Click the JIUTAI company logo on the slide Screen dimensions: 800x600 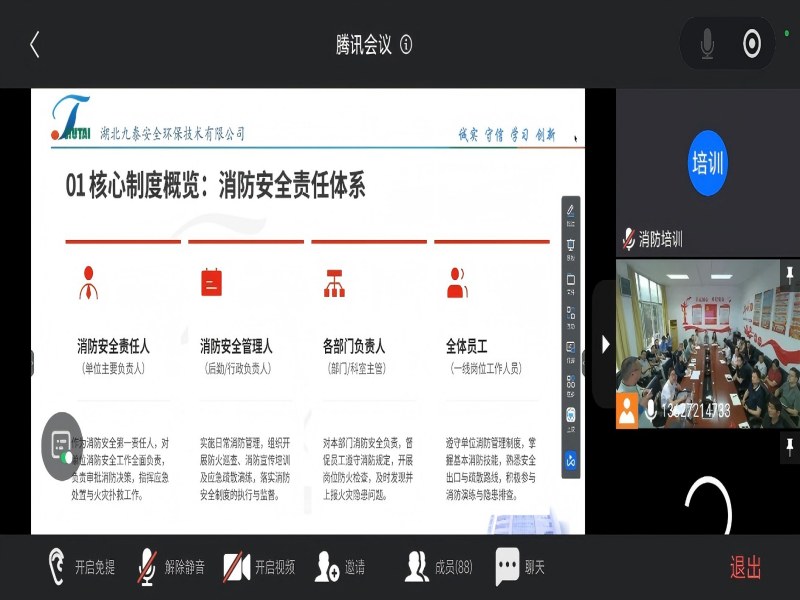[x=71, y=117]
